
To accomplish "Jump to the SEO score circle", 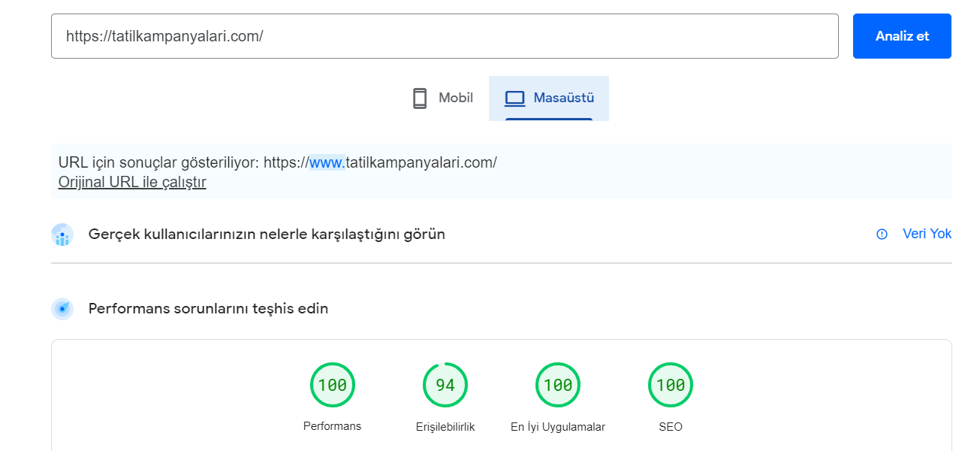I will [671, 385].
